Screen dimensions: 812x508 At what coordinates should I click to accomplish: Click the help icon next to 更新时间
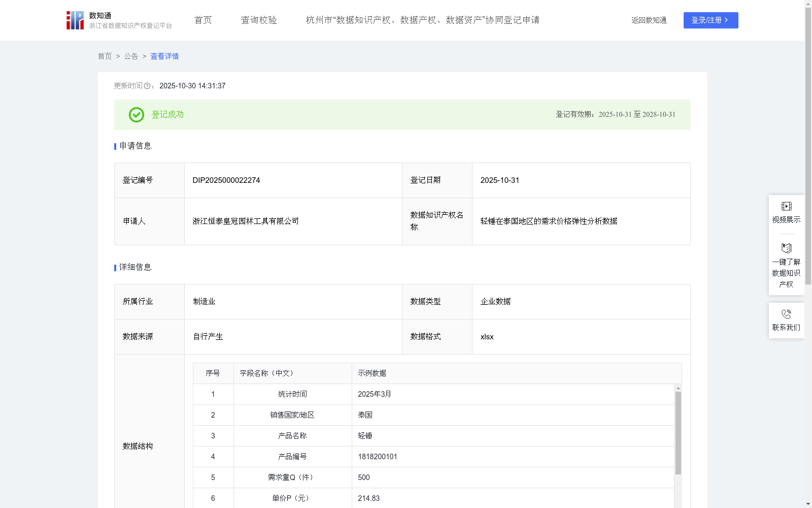pyautogui.click(x=147, y=86)
